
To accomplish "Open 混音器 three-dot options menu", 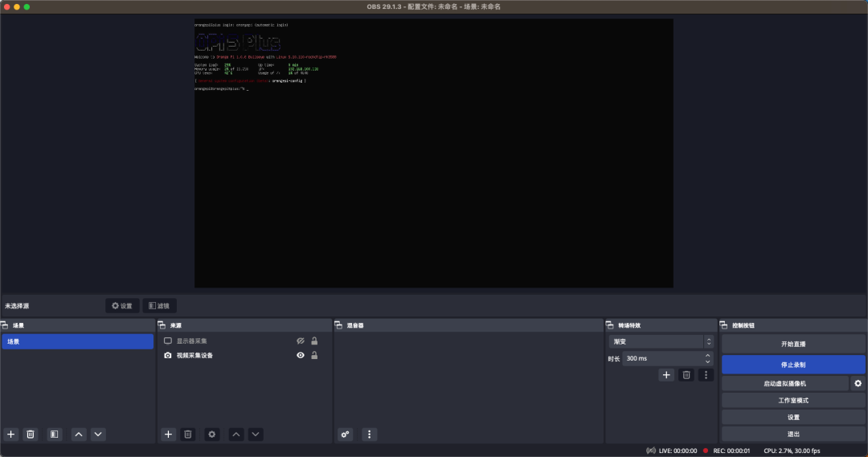I will 369,435.
